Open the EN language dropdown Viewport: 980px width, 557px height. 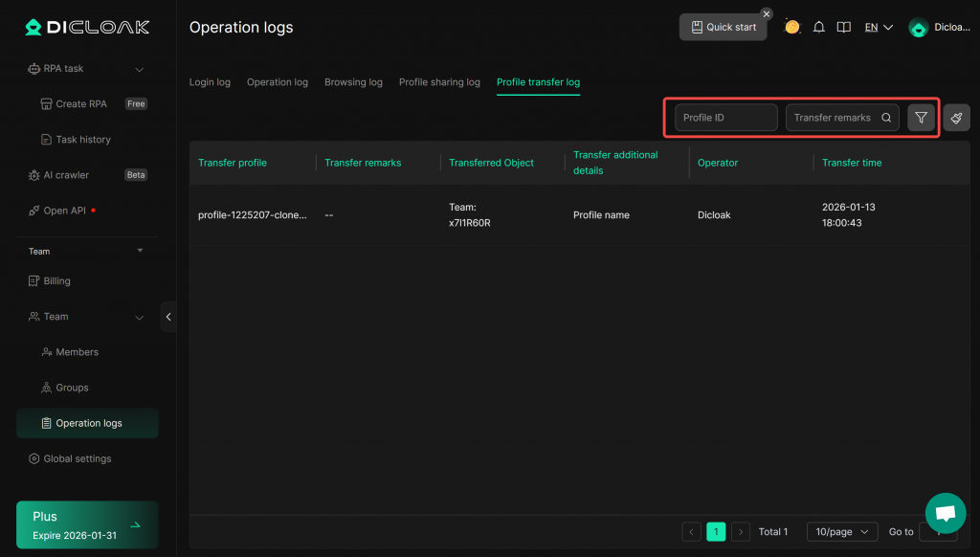[x=878, y=28]
